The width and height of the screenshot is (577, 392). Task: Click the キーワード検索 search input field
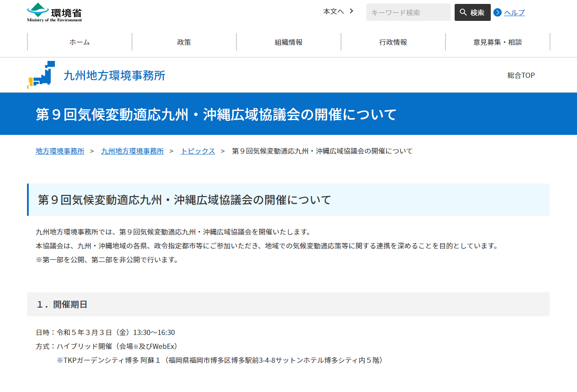(408, 12)
